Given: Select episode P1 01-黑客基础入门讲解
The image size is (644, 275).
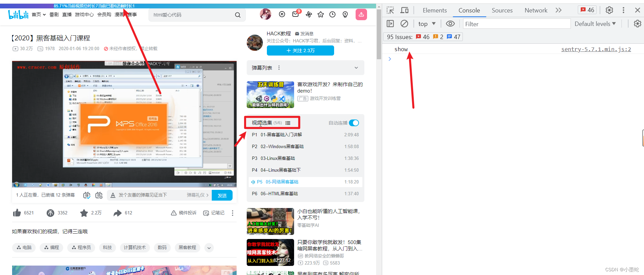Looking at the screenshot, I should [x=305, y=135].
